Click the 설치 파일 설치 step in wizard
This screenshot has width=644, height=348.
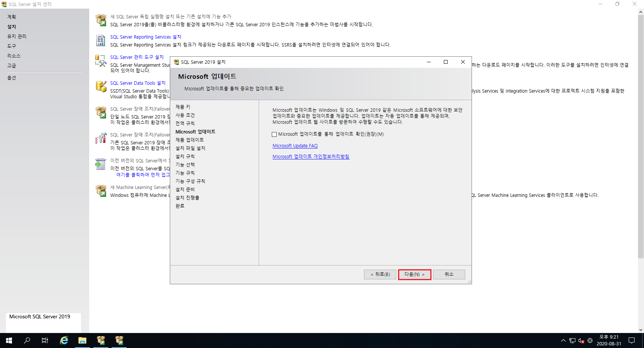190,148
